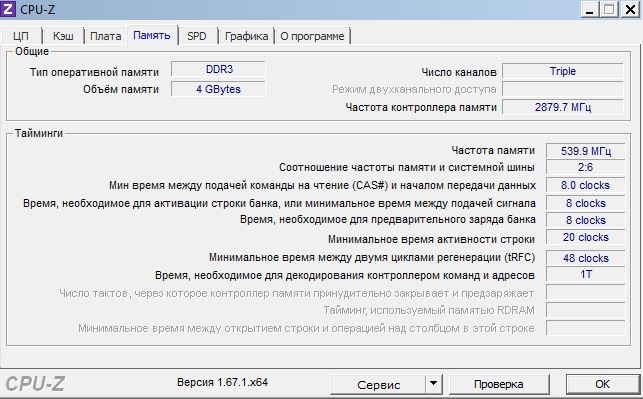
Task: Click the 539.9 МГц memory frequency value
Action: point(586,151)
